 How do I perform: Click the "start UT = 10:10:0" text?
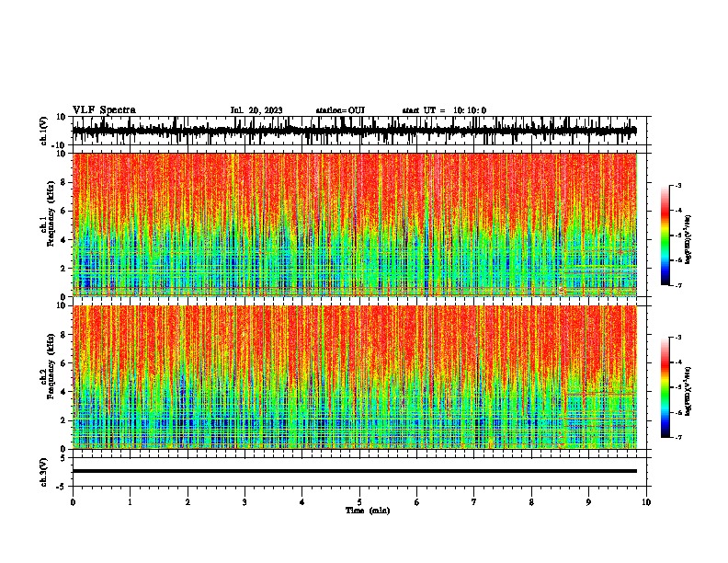click(444, 110)
